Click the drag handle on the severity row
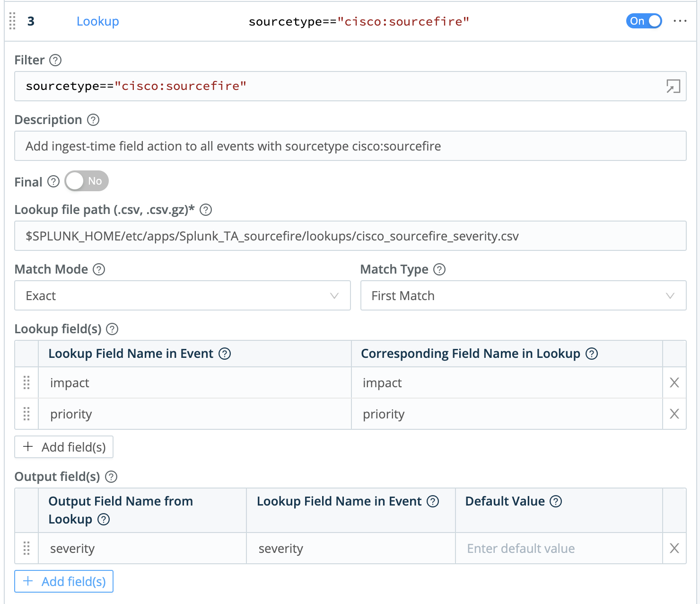 click(26, 548)
